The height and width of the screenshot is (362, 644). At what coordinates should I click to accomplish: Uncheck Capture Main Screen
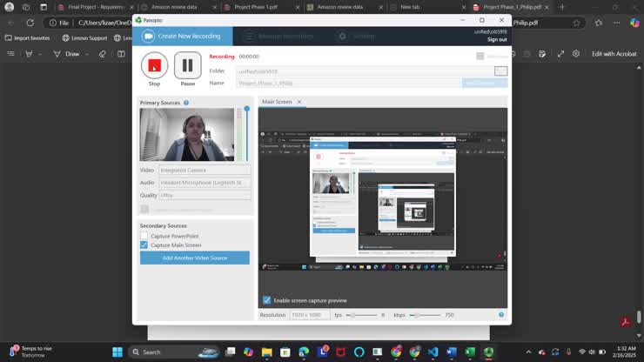coord(144,245)
